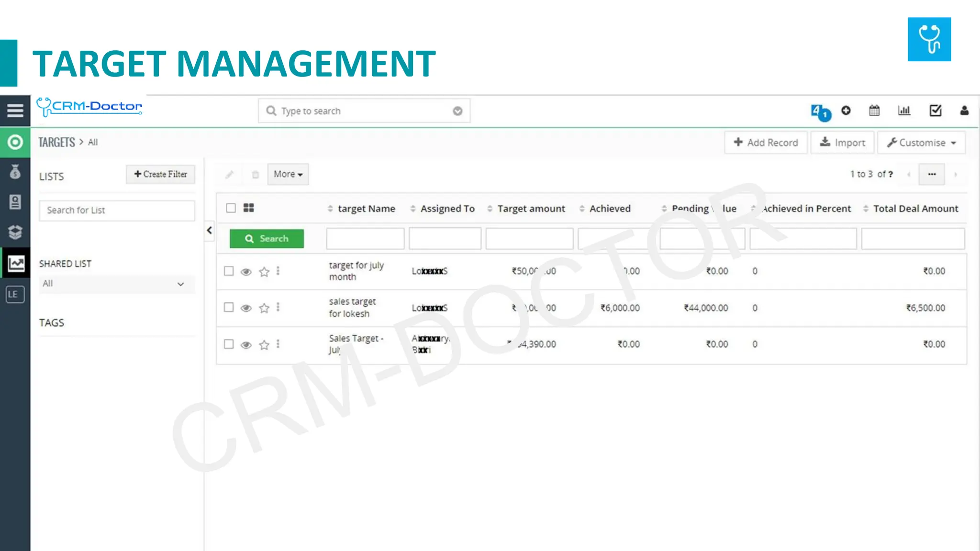
Task: Click the pencil edit toolbar icon
Action: coord(230,175)
